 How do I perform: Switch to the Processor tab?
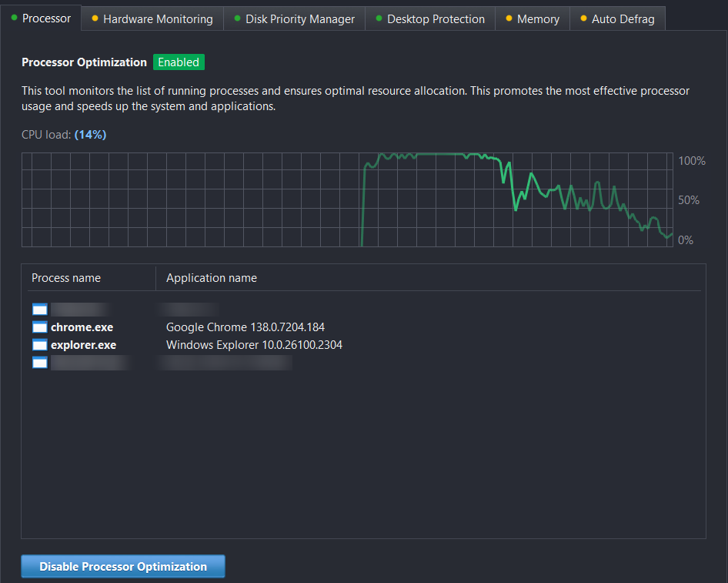coord(46,18)
